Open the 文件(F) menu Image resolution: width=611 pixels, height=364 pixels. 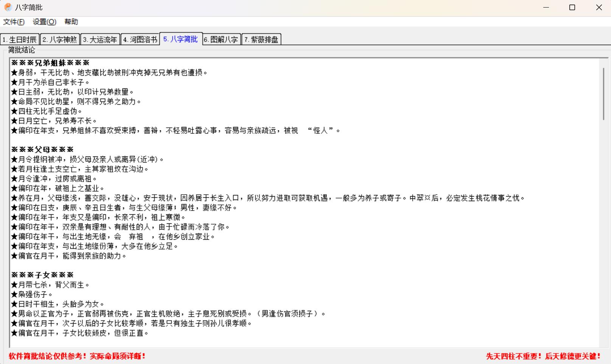click(x=14, y=22)
